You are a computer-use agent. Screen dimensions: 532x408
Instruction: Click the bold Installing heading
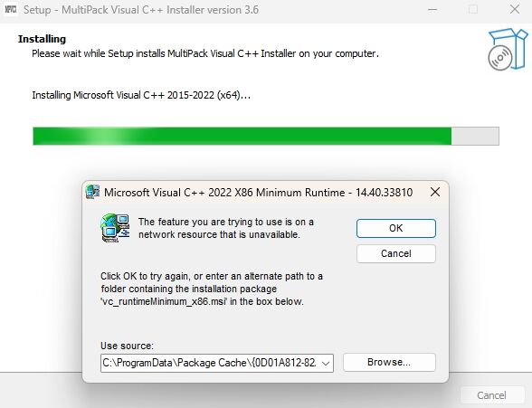pyautogui.click(x=42, y=39)
